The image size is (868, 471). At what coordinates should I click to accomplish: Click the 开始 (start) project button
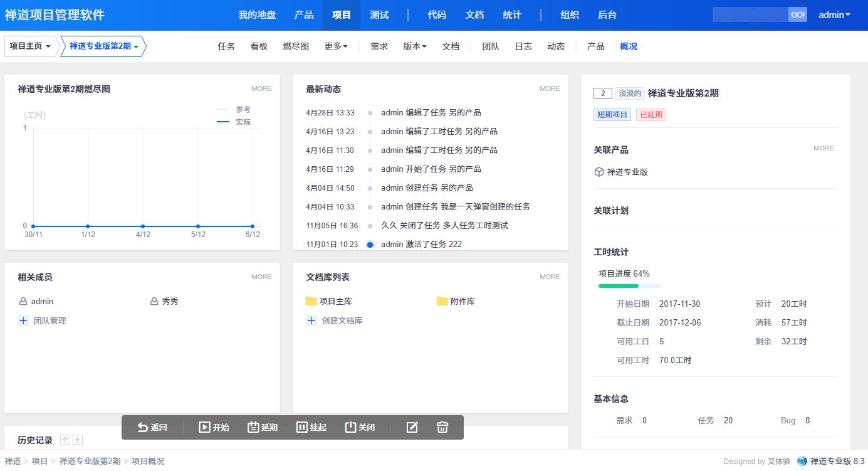[x=214, y=427]
